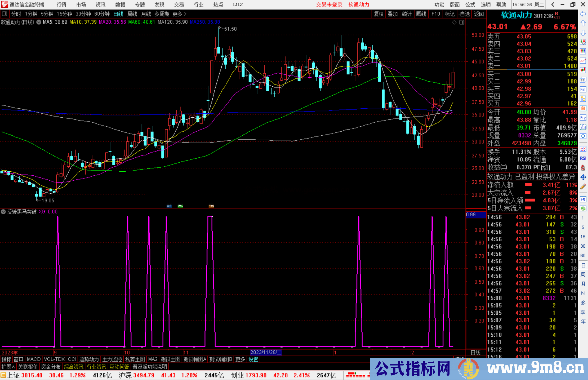588x380 pixels.
Task: Click the four-way move arrows icon
Action: 583,177
